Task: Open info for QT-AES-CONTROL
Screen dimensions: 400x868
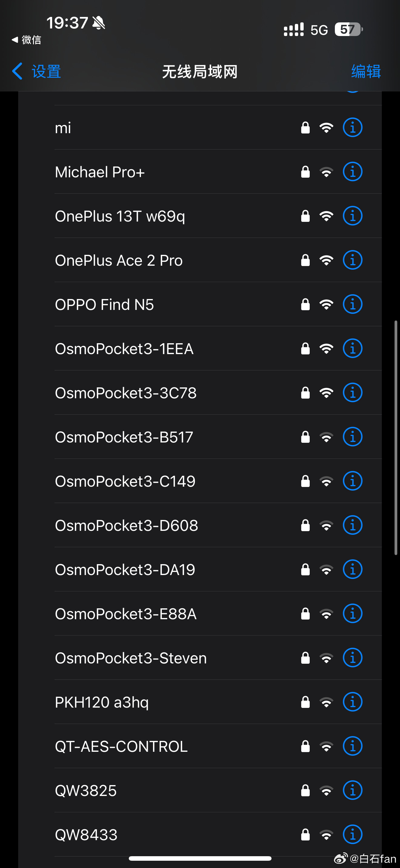Action: point(352,746)
